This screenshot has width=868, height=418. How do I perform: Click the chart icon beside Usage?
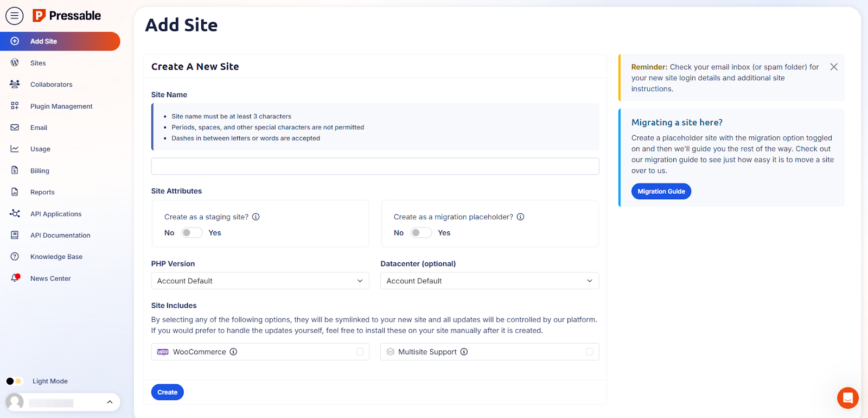tap(15, 149)
